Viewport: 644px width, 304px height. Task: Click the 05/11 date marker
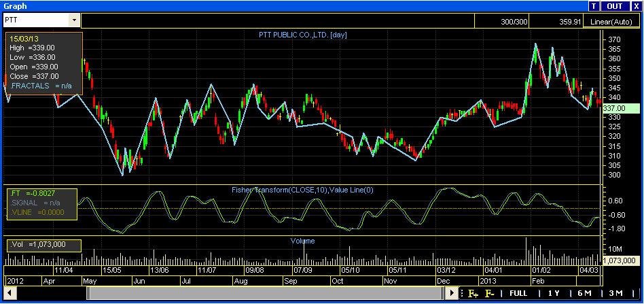click(x=397, y=271)
